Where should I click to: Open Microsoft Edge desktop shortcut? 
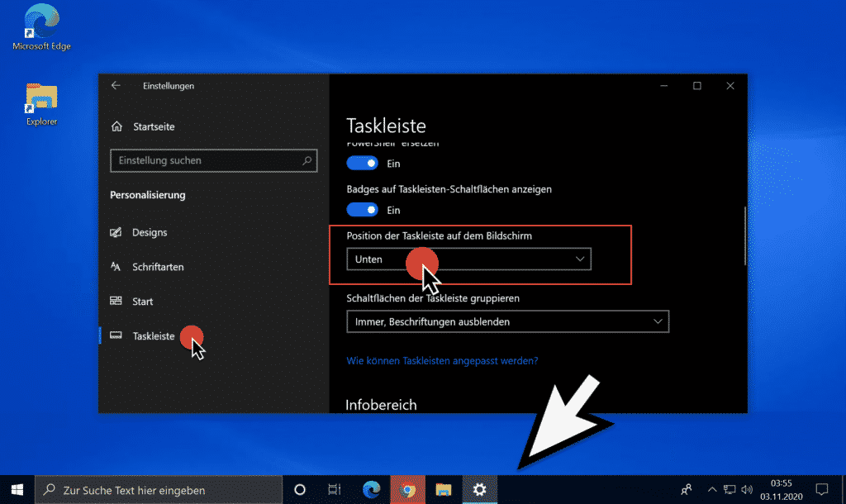point(41,27)
